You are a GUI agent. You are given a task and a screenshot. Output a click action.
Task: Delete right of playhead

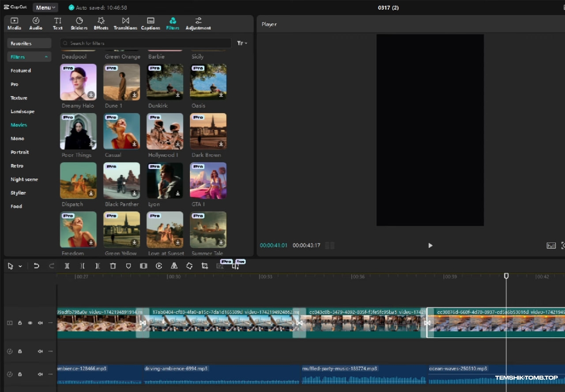coord(98,266)
